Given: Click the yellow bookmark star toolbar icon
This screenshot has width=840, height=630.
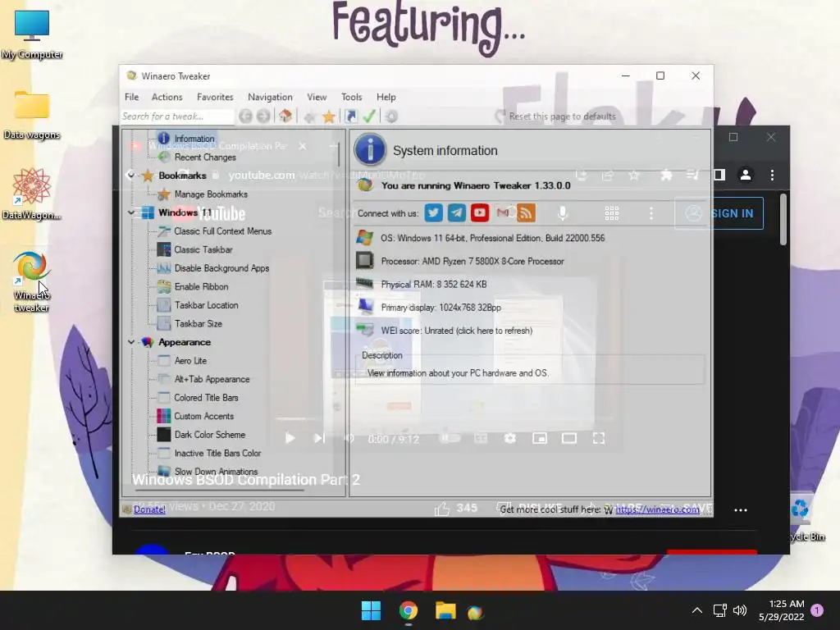Looking at the screenshot, I should click(328, 116).
